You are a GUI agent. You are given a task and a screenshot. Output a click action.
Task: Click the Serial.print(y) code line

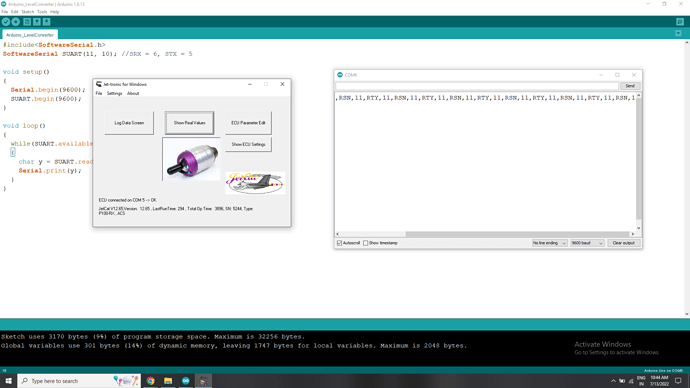[50, 171]
